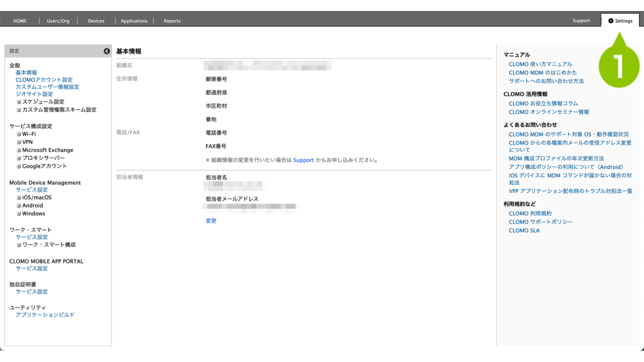The width and height of the screenshot is (644, 362).
Task: Open the iOS デバイス MDM コマンド troubleshooting link
Action: point(570,179)
